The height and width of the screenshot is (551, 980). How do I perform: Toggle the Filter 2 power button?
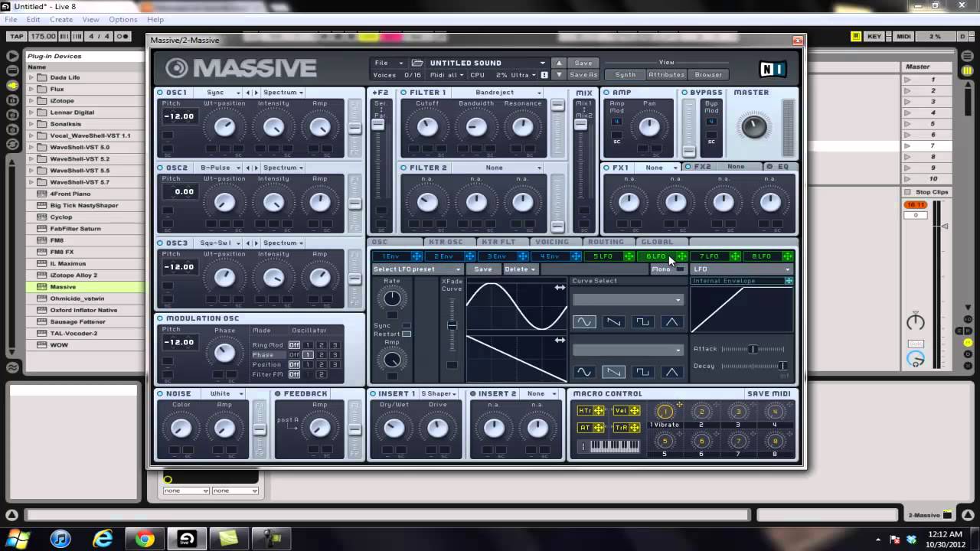pyautogui.click(x=403, y=168)
